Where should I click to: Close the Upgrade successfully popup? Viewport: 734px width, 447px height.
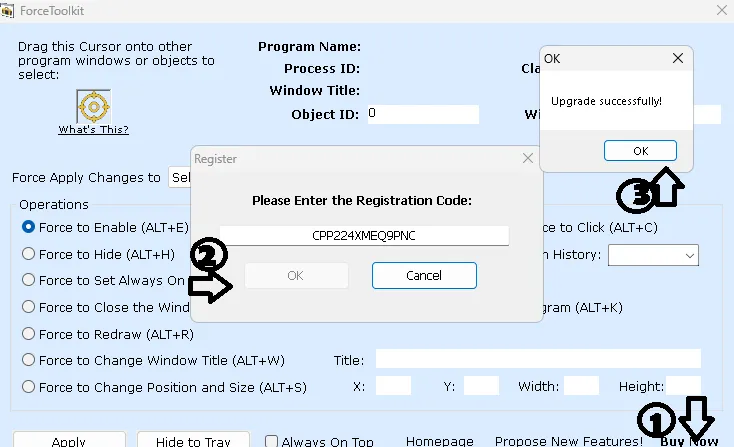678,59
